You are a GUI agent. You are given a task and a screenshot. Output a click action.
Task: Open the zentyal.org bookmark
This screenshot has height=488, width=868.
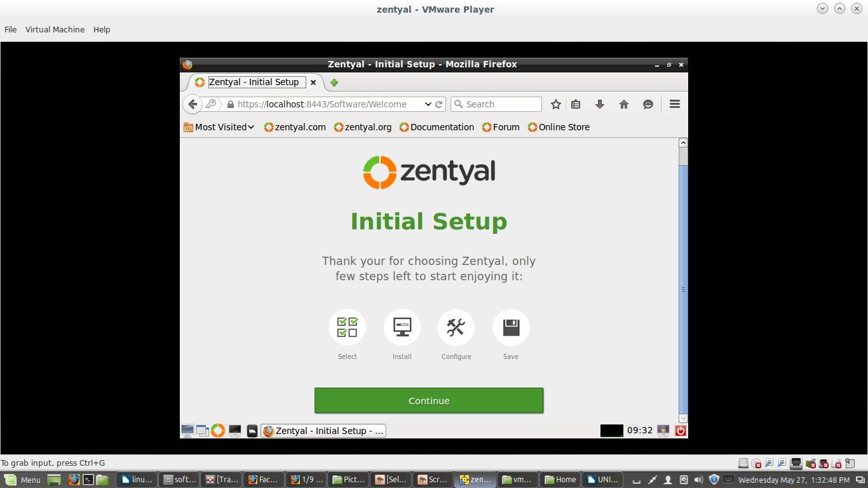click(x=363, y=127)
